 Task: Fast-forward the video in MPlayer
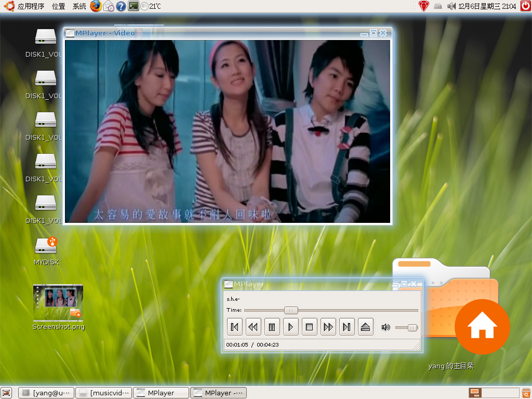coord(328,327)
